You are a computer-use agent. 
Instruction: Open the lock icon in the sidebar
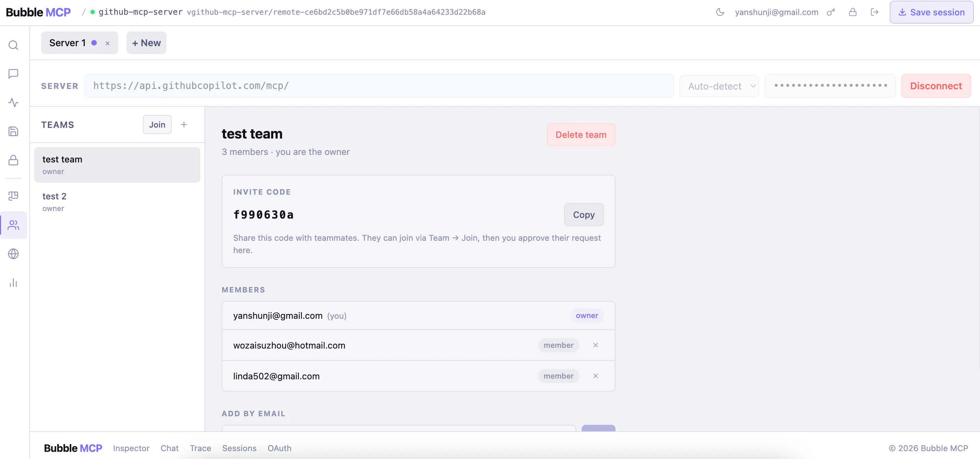(13, 160)
